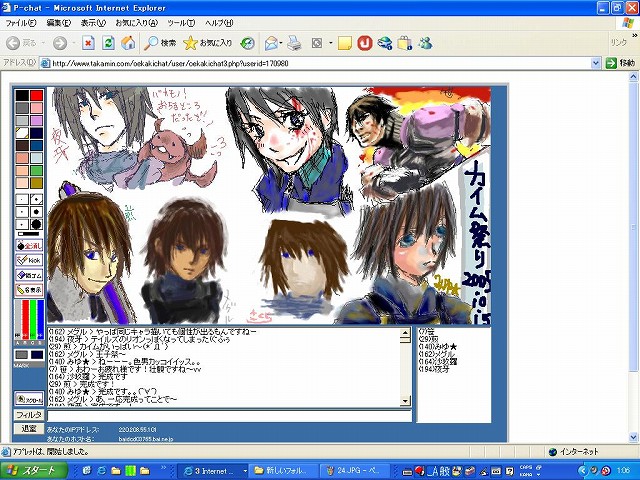Click the chat log scroll down arrow
This screenshot has width=640, height=480.
click(405, 401)
